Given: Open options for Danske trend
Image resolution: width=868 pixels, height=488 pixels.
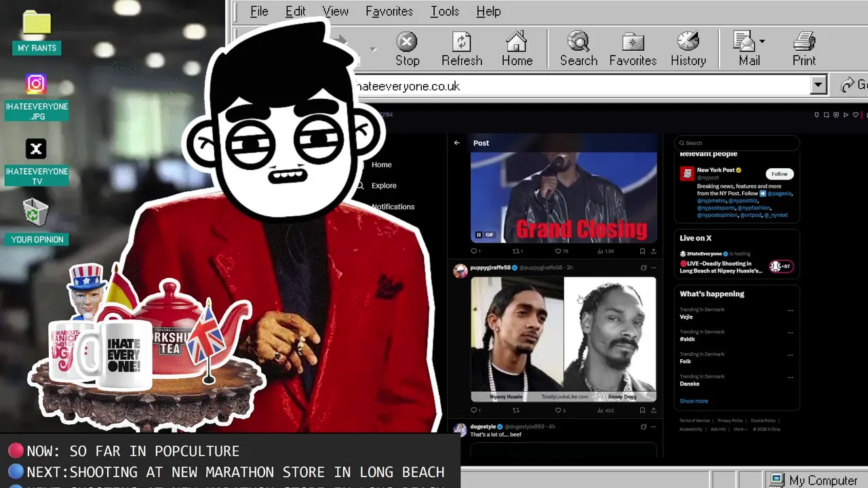Looking at the screenshot, I should [790, 378].
